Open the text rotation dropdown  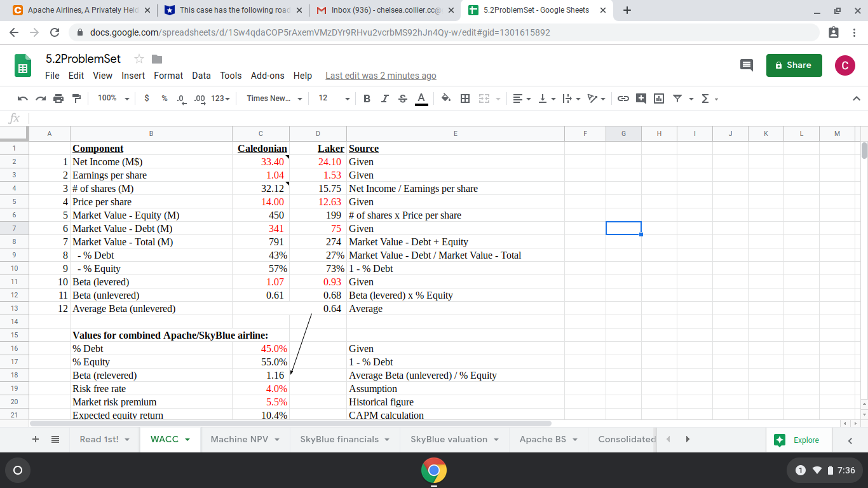tap(596, 98)
